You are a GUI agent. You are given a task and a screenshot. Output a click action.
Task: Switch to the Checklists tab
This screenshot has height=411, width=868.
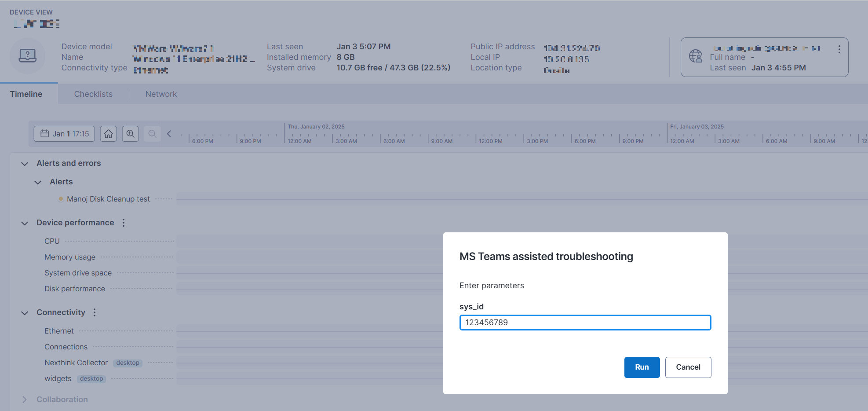[93, 94]
